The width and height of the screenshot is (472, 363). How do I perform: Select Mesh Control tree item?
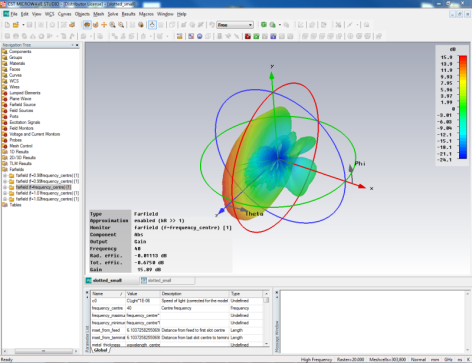pyautogui.click(x=21, y=146)
